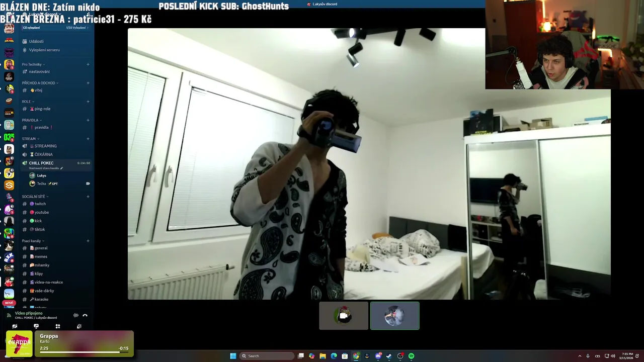Collapse the Psací kanály category
Image resolution: width=644 pixels, height=362 pixels.
pos(33,241)
